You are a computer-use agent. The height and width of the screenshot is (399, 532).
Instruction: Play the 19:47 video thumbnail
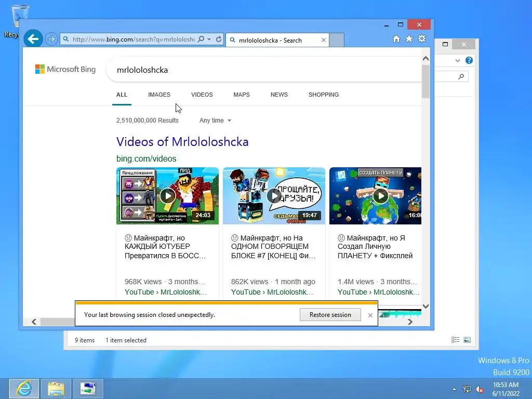tap(274, 196)
